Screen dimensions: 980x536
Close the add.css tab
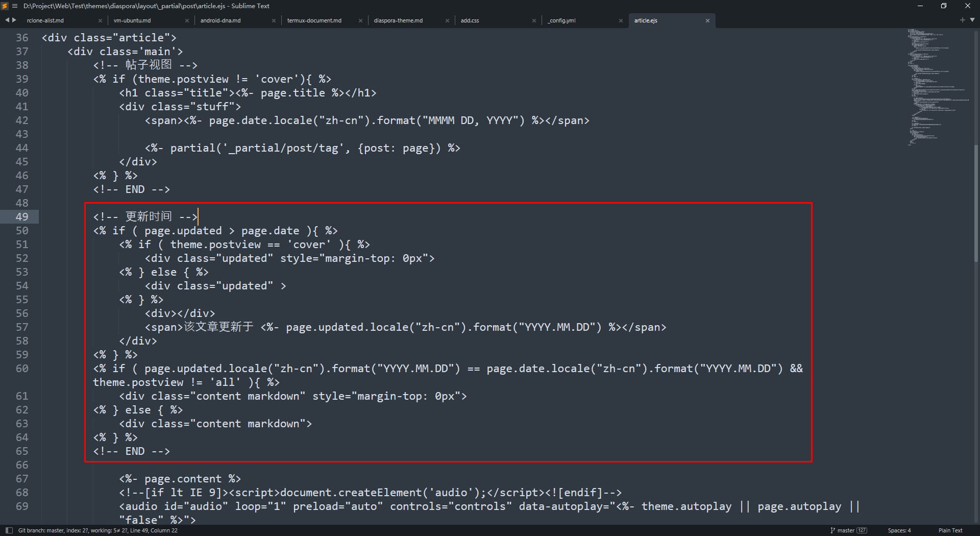pos(534,21)
